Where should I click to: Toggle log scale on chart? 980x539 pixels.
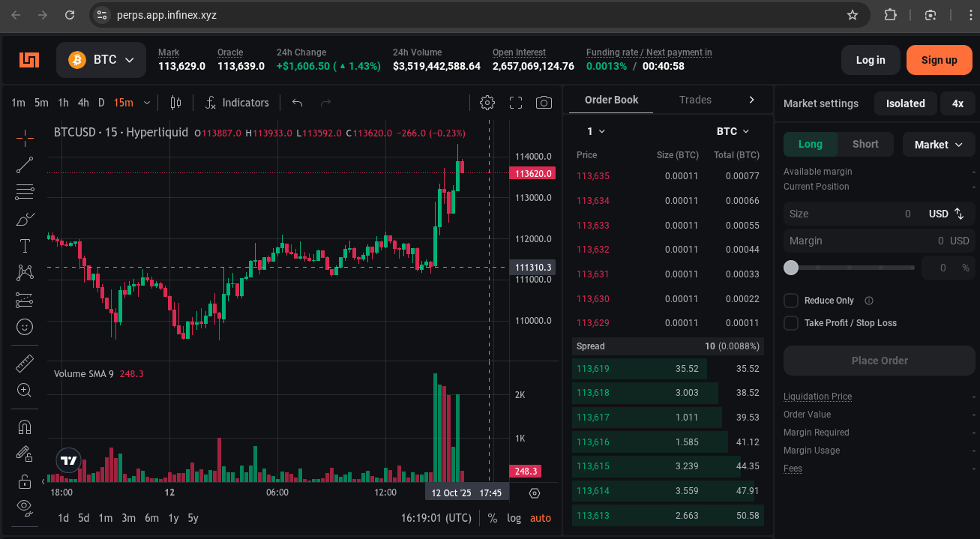point(514,518)
